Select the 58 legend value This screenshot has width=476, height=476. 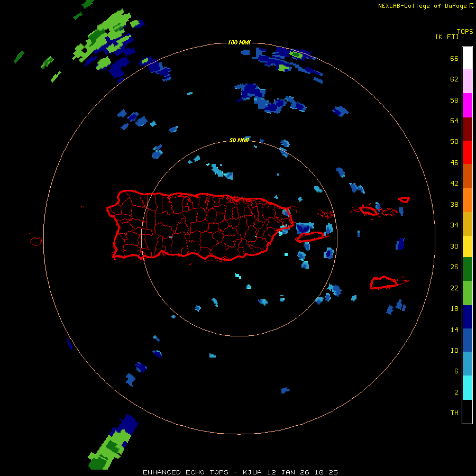(454, 100)
